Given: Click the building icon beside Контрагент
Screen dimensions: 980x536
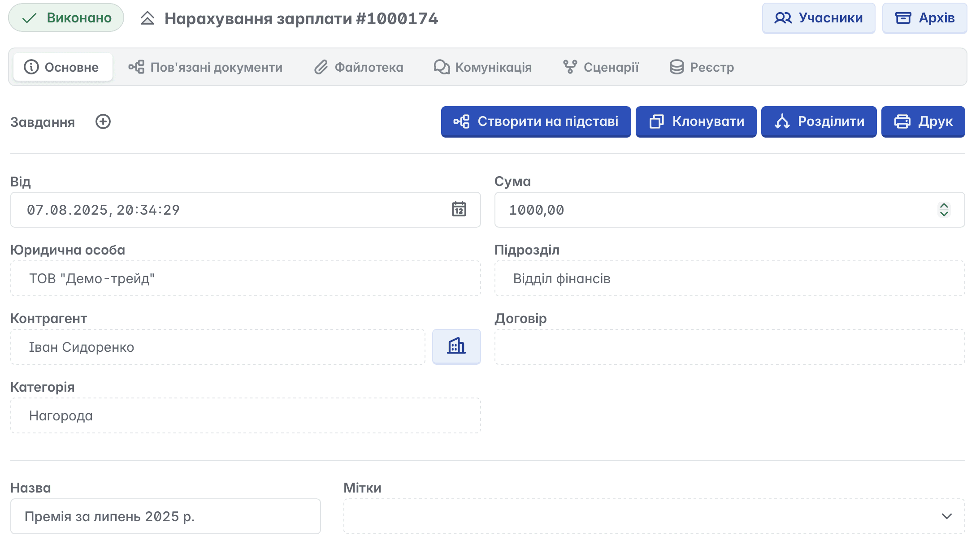Looking at the screenshot, I should (x=456, y=346).
